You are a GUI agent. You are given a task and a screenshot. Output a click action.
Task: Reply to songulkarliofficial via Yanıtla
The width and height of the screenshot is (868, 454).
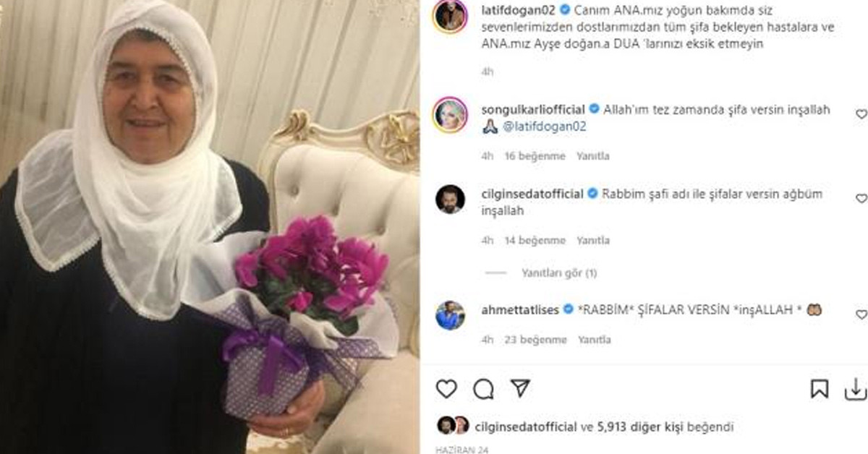(593, 155)
